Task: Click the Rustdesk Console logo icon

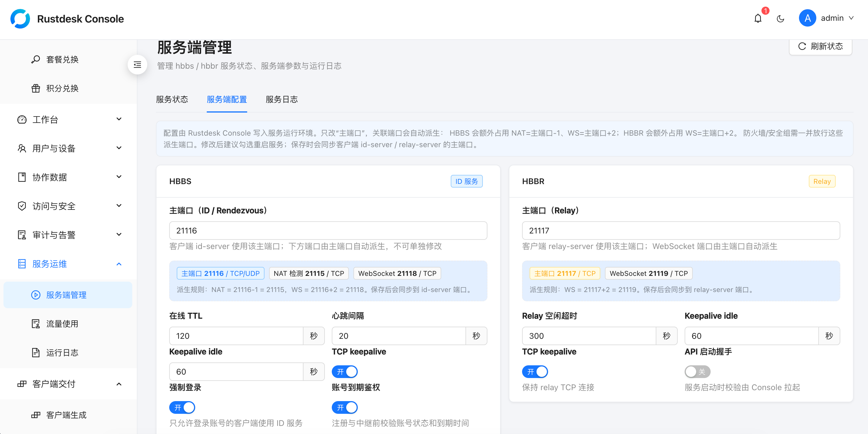Action: pos(20,19)
